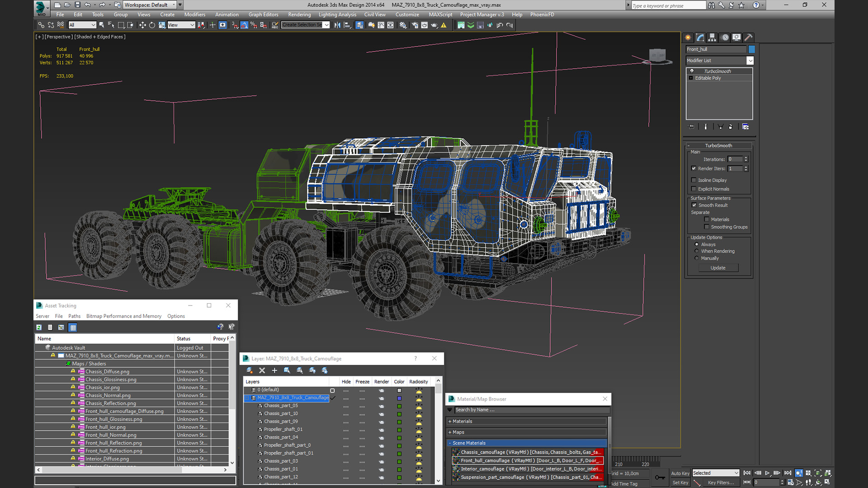
Task: Click the Chassis_part_05 layer color swatch
Action: (x=399, y=406)
